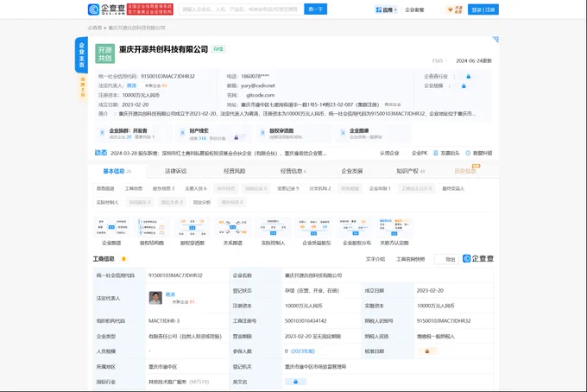The image size is (587, 392).
Task: Click the 企查查 breadcrumb link
Action: tap(95, 28)
